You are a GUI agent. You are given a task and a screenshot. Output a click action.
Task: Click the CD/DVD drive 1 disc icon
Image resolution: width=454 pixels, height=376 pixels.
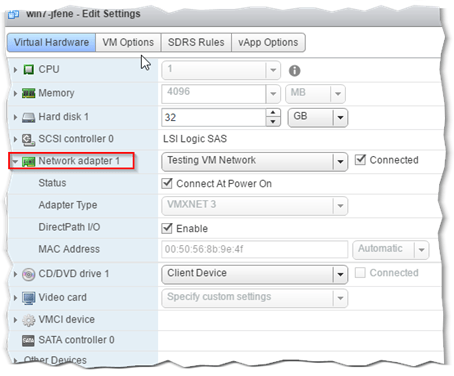[29, 274]
